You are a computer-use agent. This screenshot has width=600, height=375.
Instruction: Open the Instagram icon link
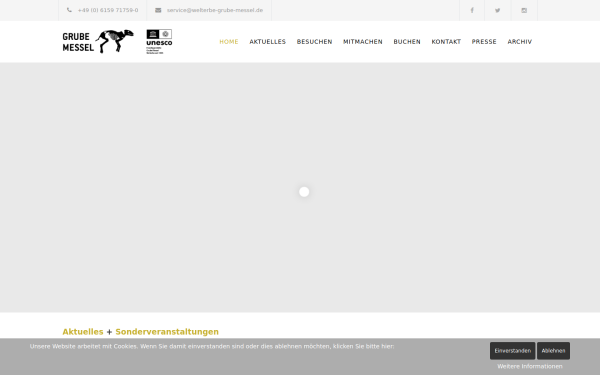(x=524, y=10)
